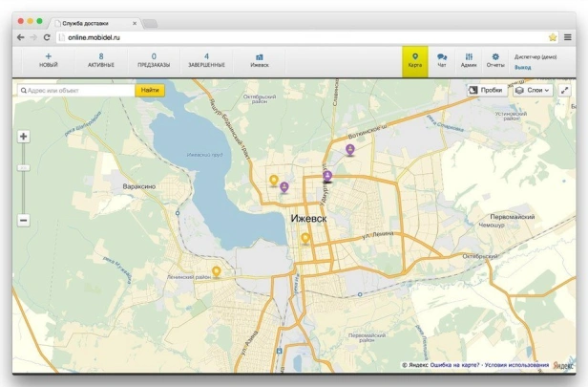Image resolution: width=588 pixels, height=387 pixels.
Task: Expand the Слои layers dropdown
Action: 533,90
